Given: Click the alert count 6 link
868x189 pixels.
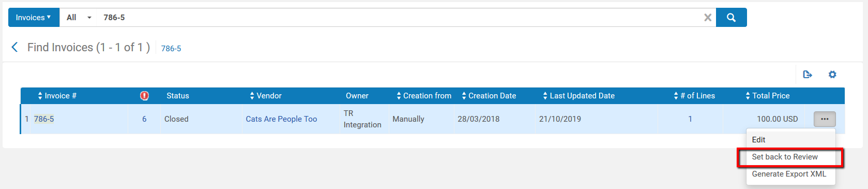Looking at the screenshot, I should point(144,119).
